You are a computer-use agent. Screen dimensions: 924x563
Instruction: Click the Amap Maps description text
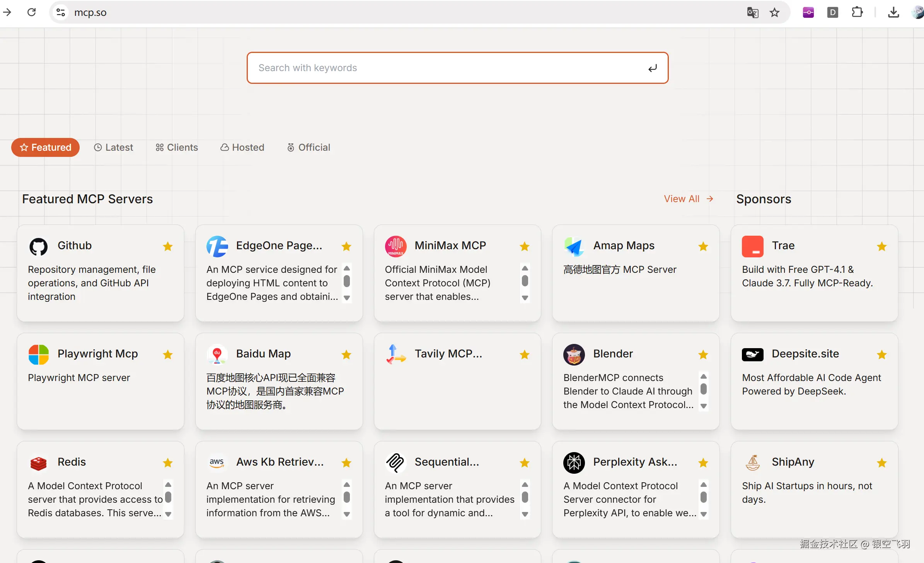[620, 270]
